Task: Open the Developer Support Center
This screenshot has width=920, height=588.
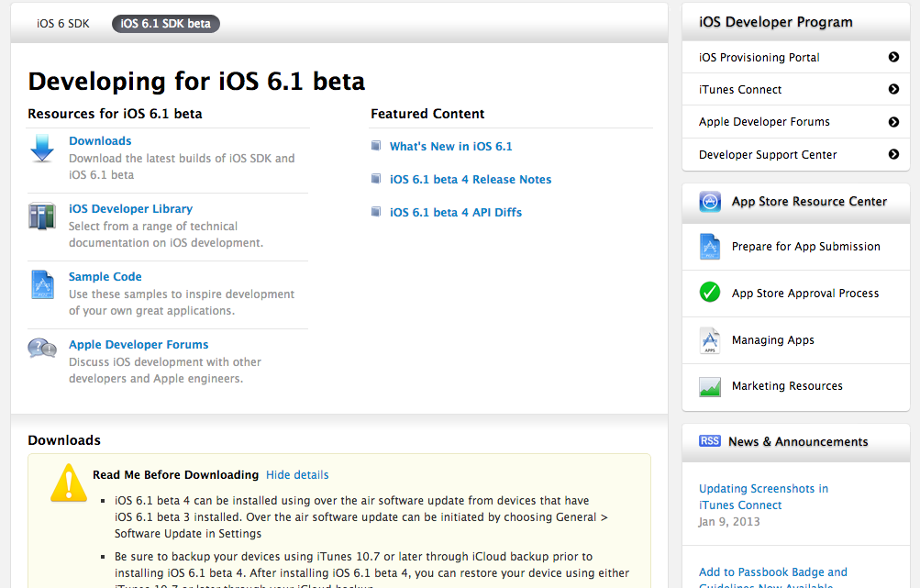Action: coord(768,155)
